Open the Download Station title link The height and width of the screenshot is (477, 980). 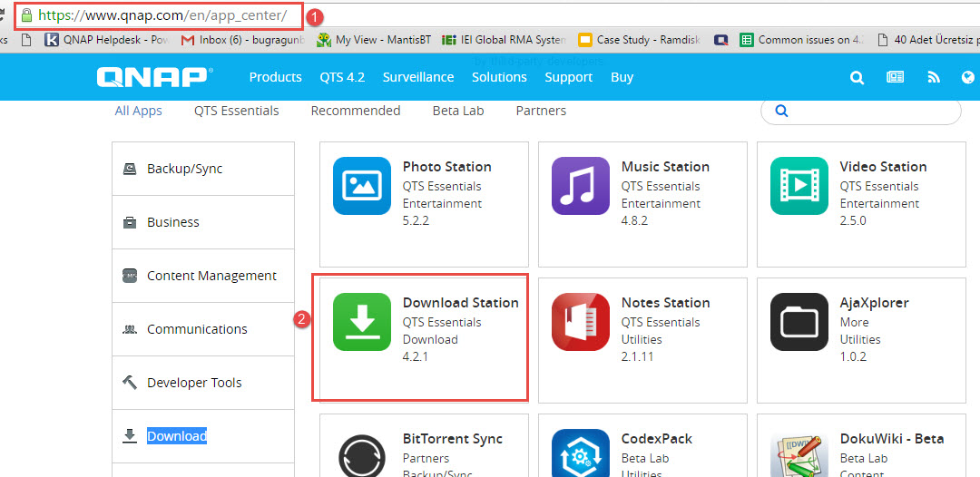point(461,303)
